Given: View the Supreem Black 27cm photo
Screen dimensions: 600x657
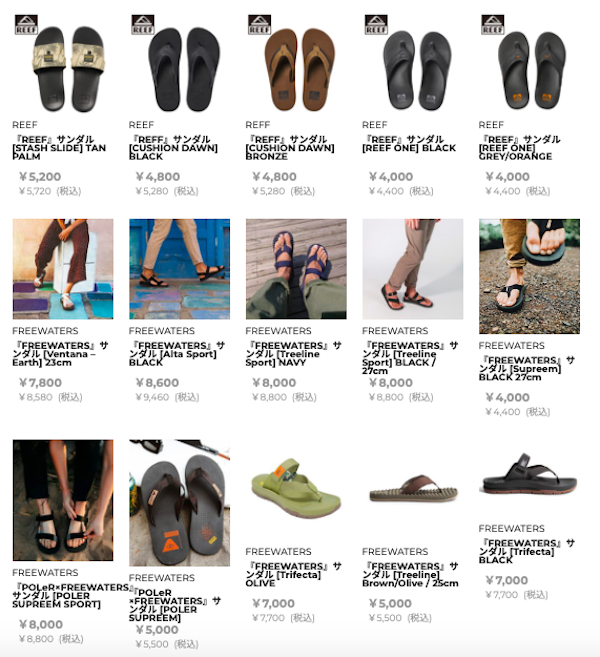Looking at the screenshot, I should coord(529,276).
